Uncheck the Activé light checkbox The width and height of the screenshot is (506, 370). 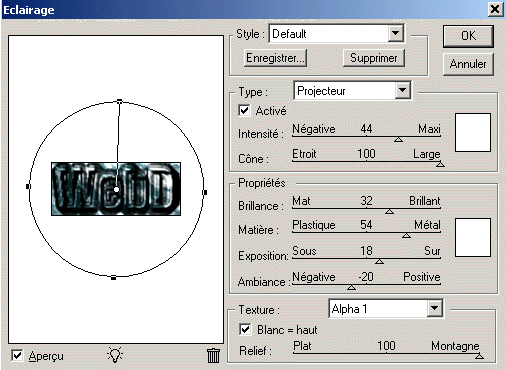[244, 110]
